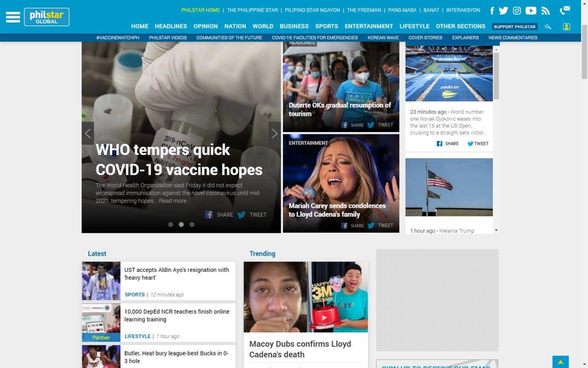Tweet the WHO vaccine story

(252, 214)
